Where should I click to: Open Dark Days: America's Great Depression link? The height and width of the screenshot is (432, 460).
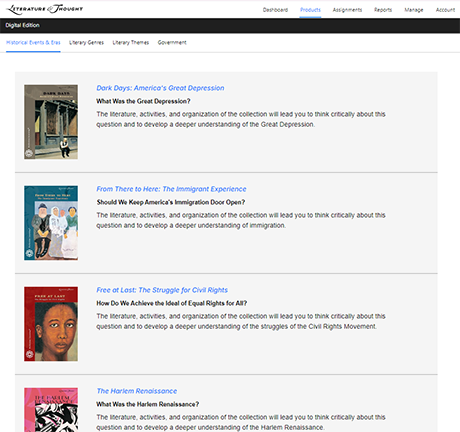[x=160, y=88]
